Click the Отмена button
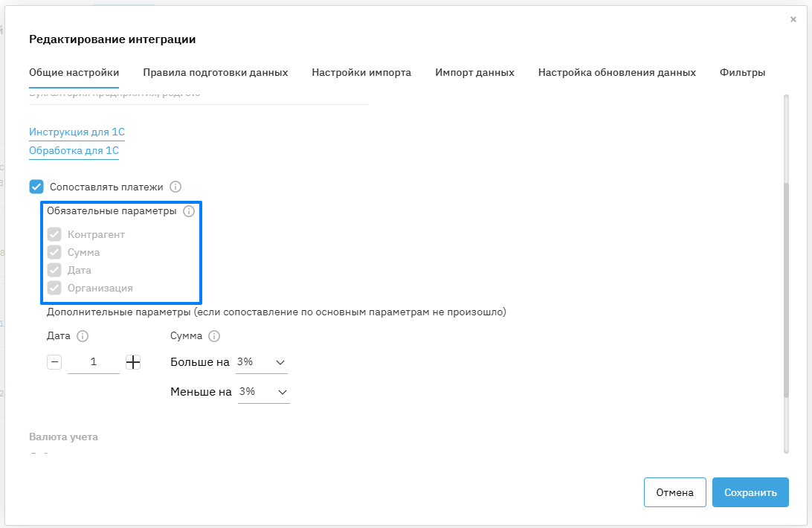 pos(674,492)
